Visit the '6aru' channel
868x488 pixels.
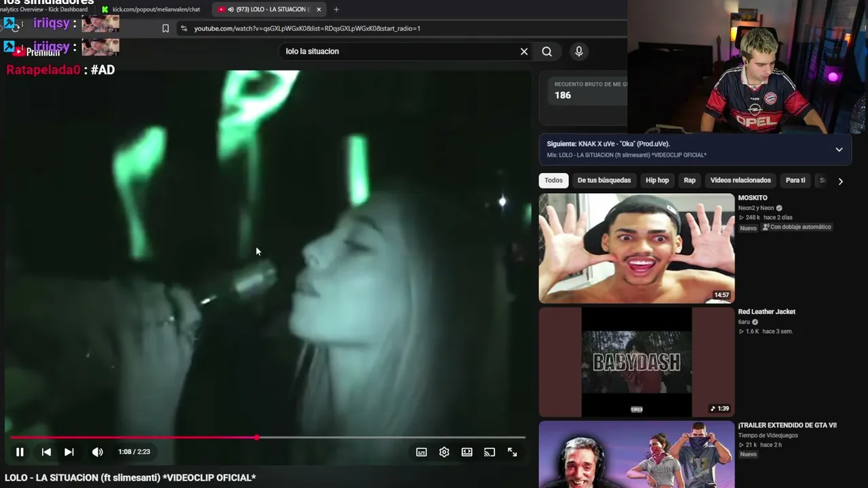tap(744, 322)
